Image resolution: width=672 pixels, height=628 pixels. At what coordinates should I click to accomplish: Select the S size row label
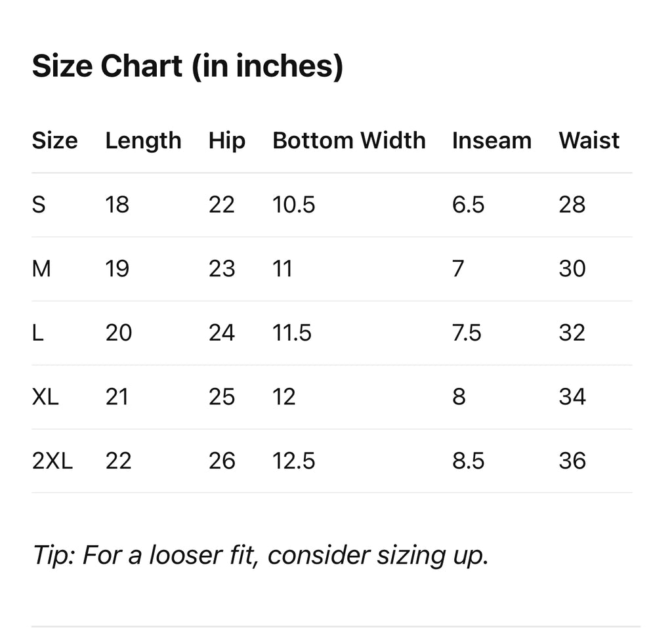(x=39, y=205)
